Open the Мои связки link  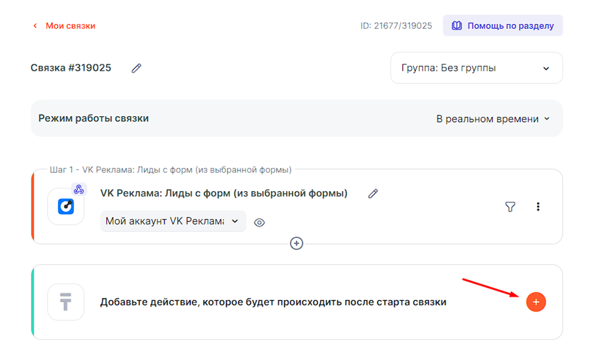coord(70,26)
